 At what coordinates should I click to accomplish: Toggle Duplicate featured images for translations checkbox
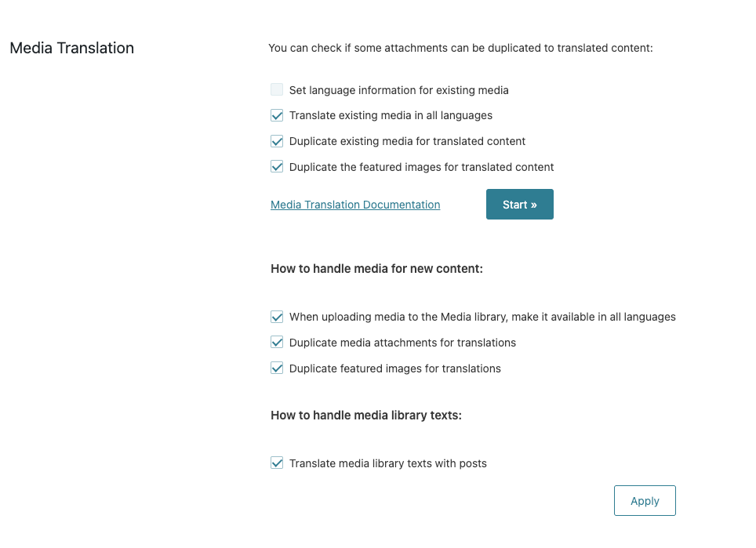click(x=277, y=368)
